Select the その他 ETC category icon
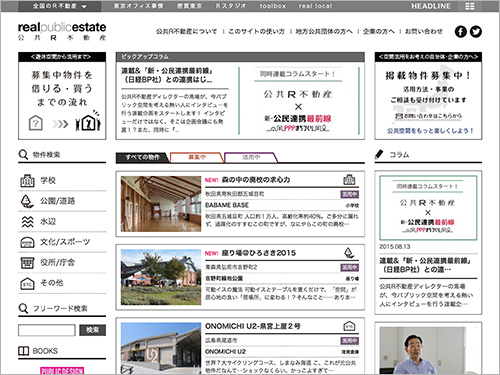The height and width of the screenshot is (375, 500). click(27, 284)
